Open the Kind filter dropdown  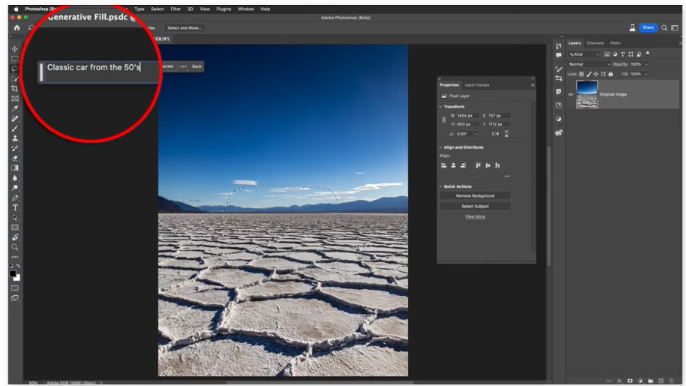[x=584, y=54]
